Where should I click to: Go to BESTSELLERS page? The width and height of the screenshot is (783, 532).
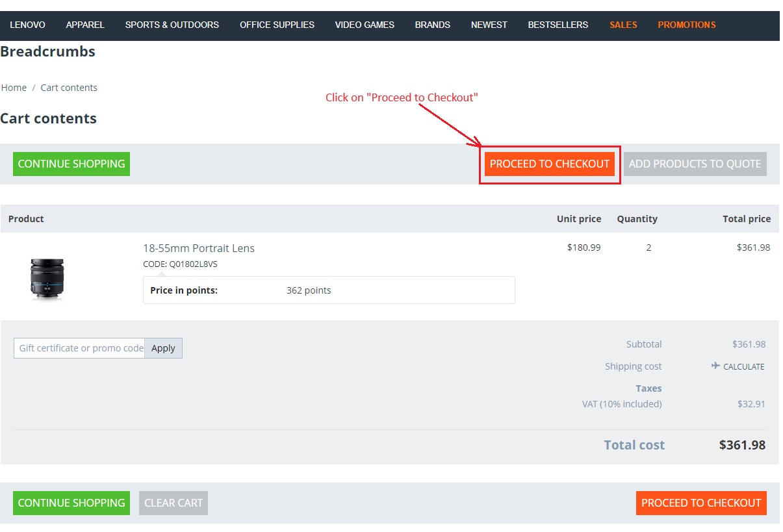pos(558,25)
